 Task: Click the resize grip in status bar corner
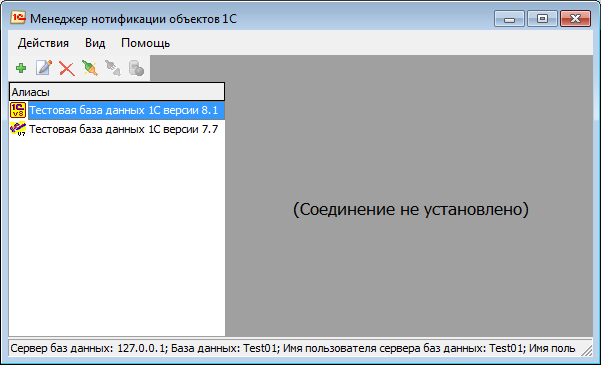coord(587,350)
